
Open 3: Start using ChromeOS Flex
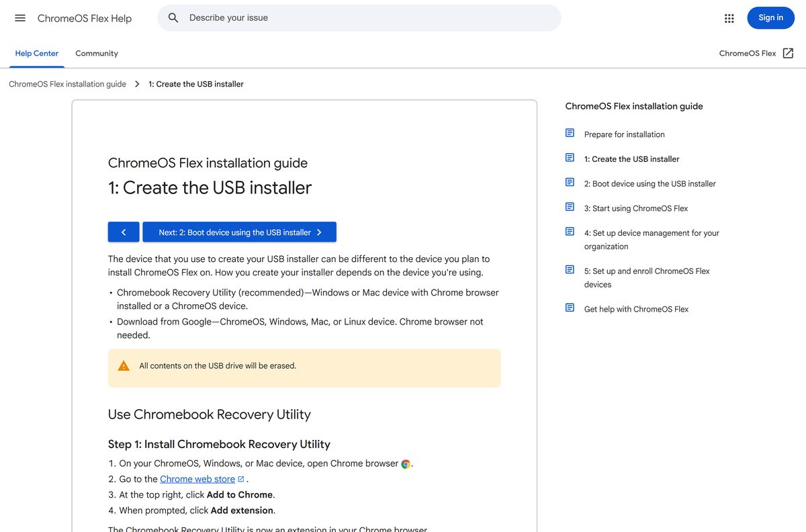click(x=636, y=208)
